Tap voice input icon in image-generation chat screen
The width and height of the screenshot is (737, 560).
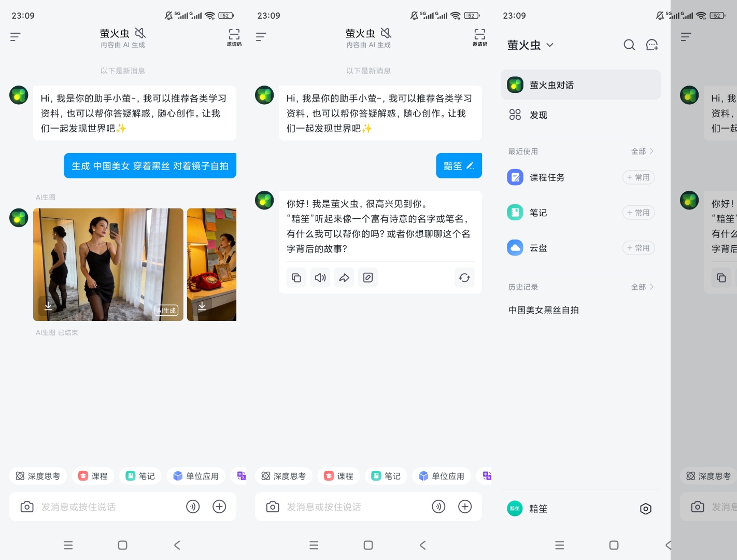(x=193, y=507)
